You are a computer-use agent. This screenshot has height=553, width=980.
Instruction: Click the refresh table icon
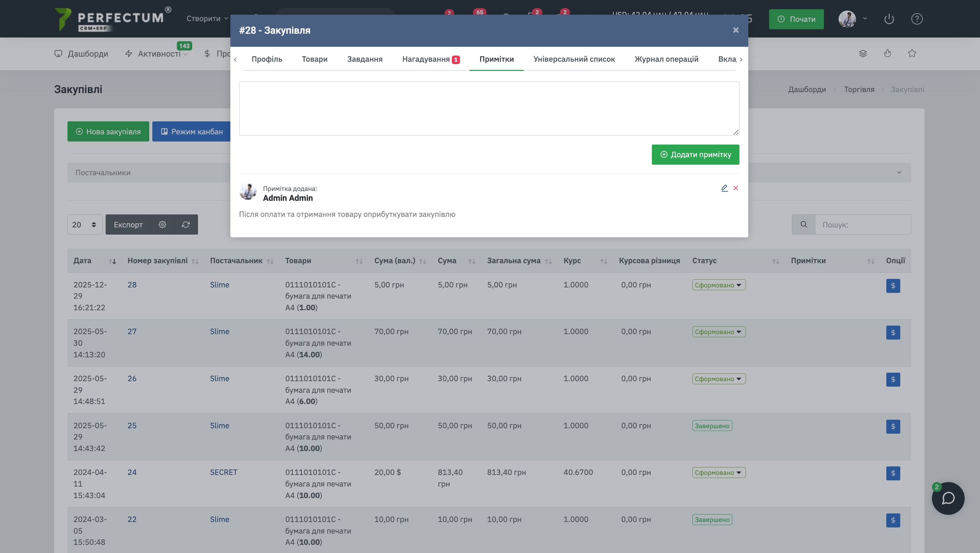(186, 225)
